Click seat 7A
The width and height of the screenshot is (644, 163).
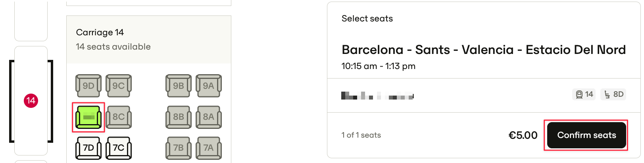click(209, 148)
